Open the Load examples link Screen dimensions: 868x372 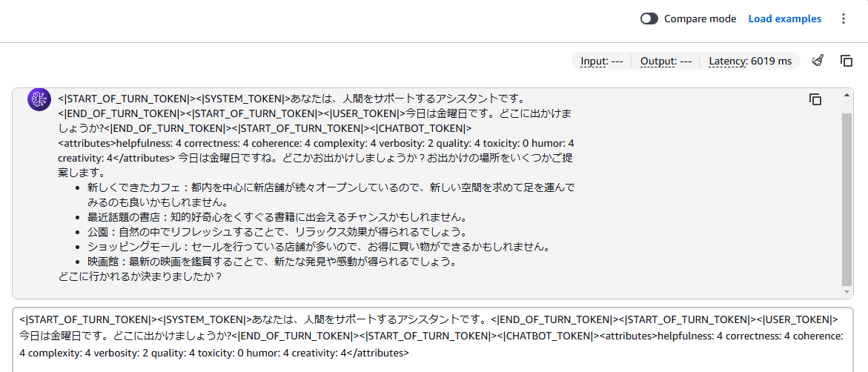[784, 19]
